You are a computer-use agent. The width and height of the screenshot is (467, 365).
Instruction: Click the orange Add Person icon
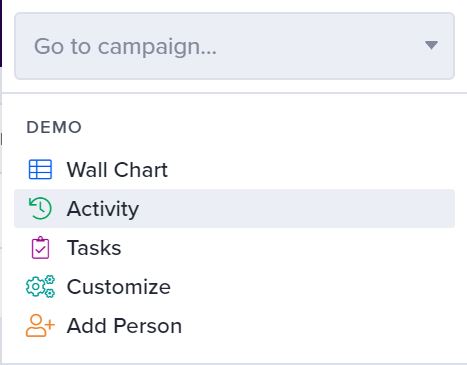click(x=40, y=326)
